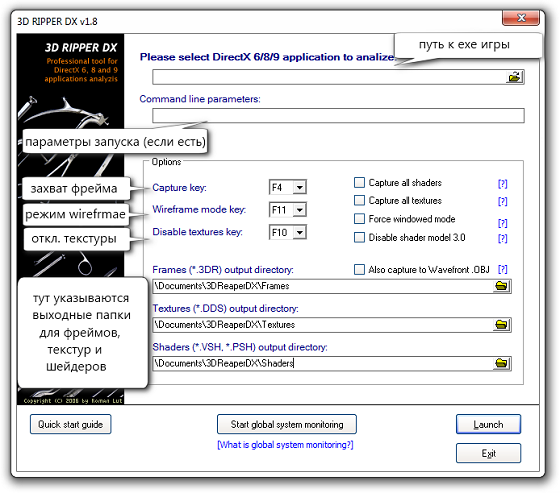The height and width of the screenshot is (493, 560).
Task: Focus the Command line parameters field
Action: coord(338,115)
